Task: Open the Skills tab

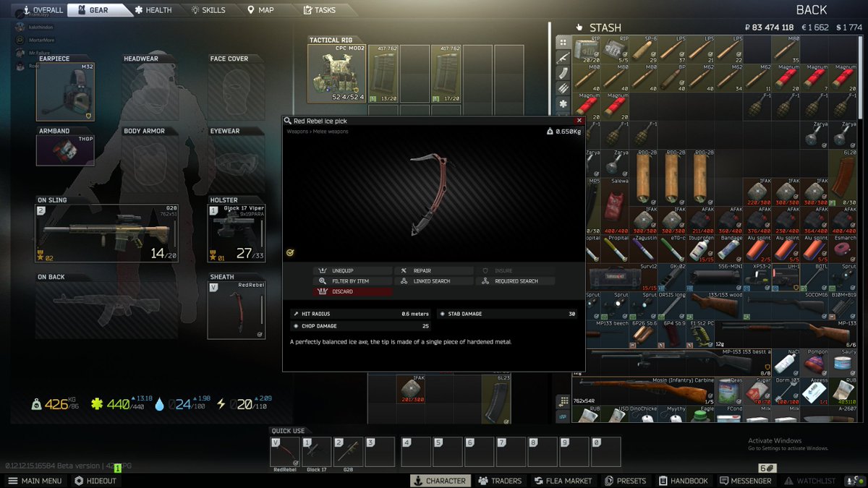Action: click(209, 10)
